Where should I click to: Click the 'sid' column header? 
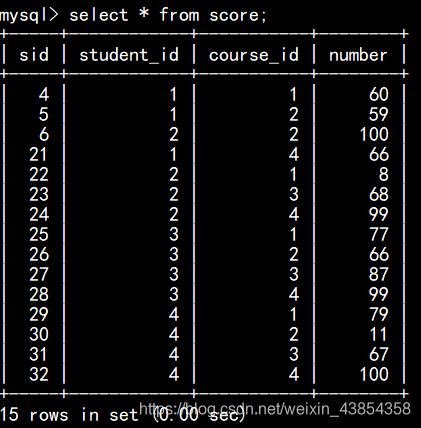34,55
